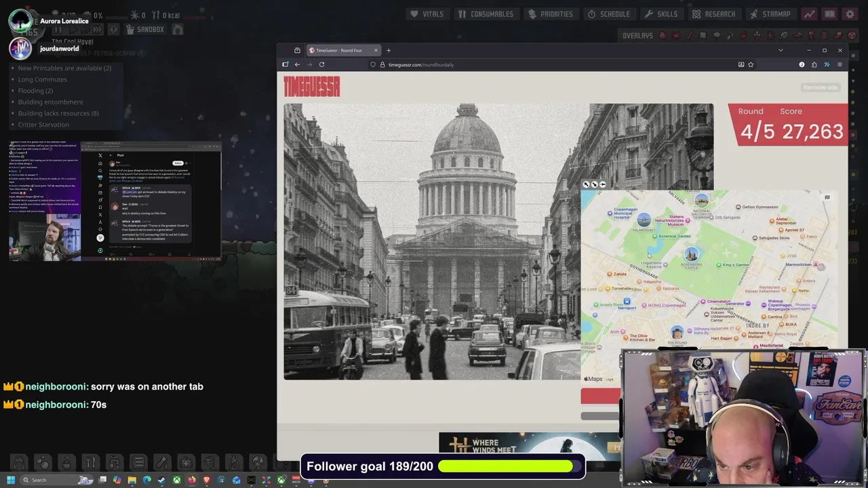Open the Windows Start menu
This screenshot has height=488, width=868.
coord(11,480)
